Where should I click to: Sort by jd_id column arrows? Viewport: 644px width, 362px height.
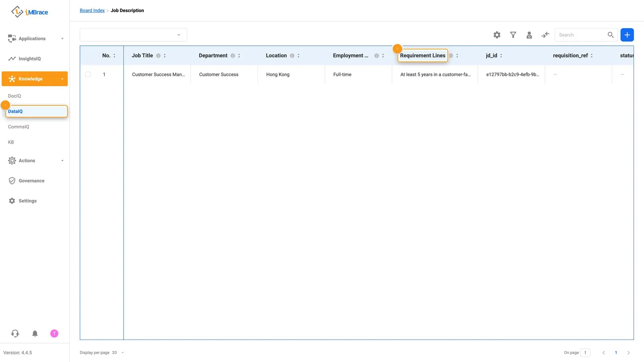point(501,56)
